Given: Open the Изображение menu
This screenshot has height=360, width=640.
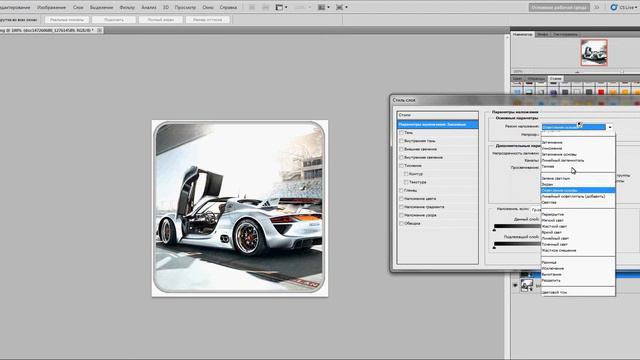Looking at the screenshot, I should coord(51,7).
